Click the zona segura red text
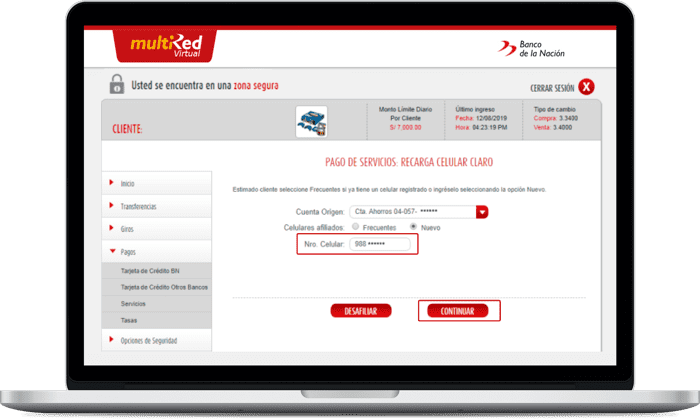The height and width of the screenshot is (420, 700). pos(256,85)
